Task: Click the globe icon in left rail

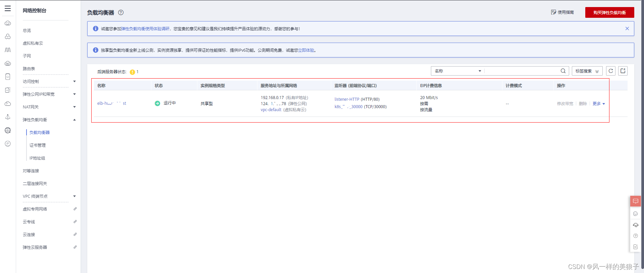Action: click(8, 130)
